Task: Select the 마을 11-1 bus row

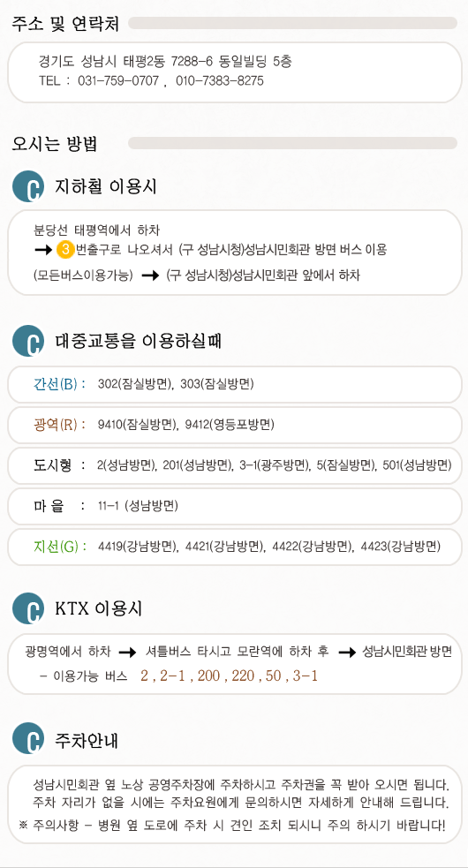Action: pos(234,506)
